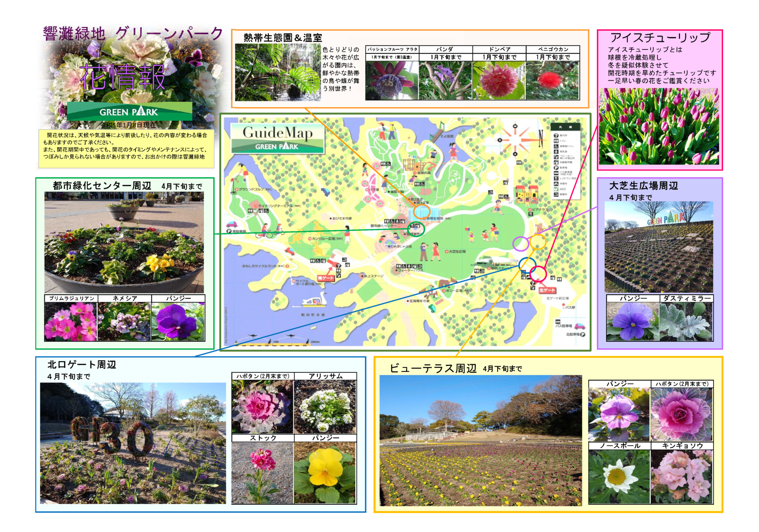759x532 pixels.
Task: Select the ダスティミラー foliage photo
Action: coord(686,321)
